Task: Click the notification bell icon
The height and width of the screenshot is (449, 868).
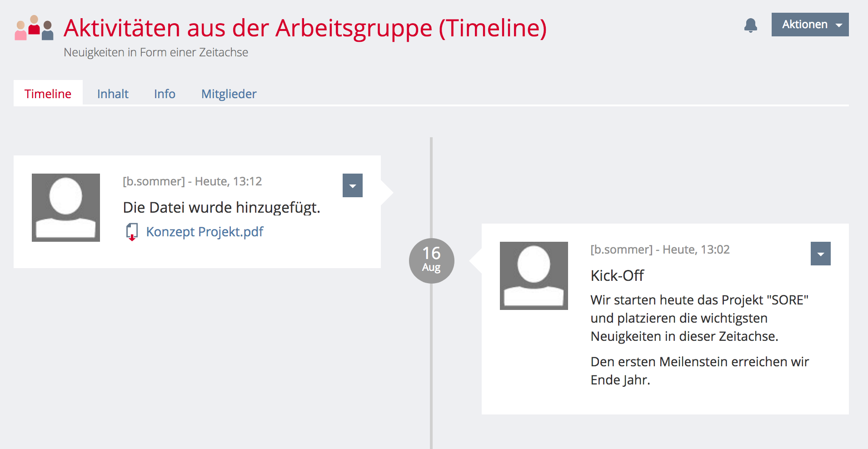Action: [x=751, y=25]
